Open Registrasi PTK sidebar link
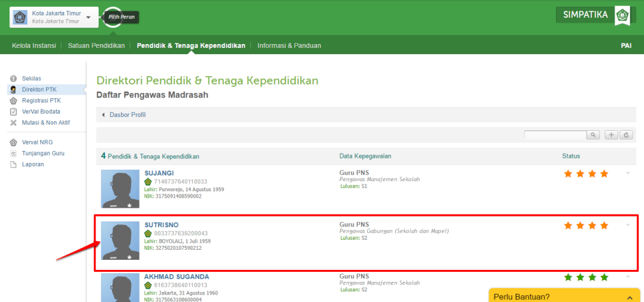This screenshot has height=302, width=644. coord(42,101)
